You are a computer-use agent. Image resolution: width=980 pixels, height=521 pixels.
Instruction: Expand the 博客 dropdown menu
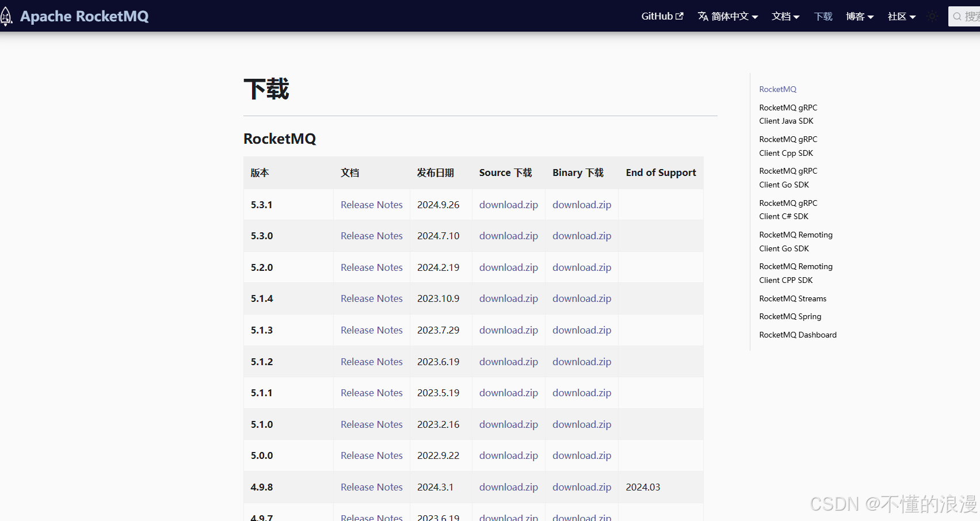tap(860, 16)
